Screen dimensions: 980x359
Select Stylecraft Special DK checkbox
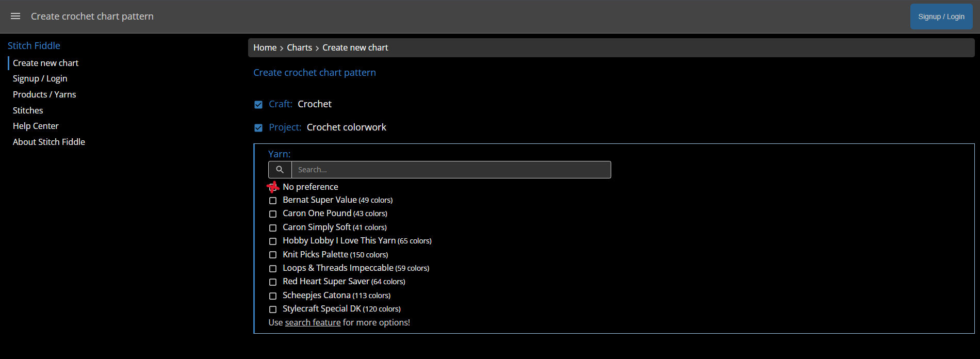pos(273,309)
